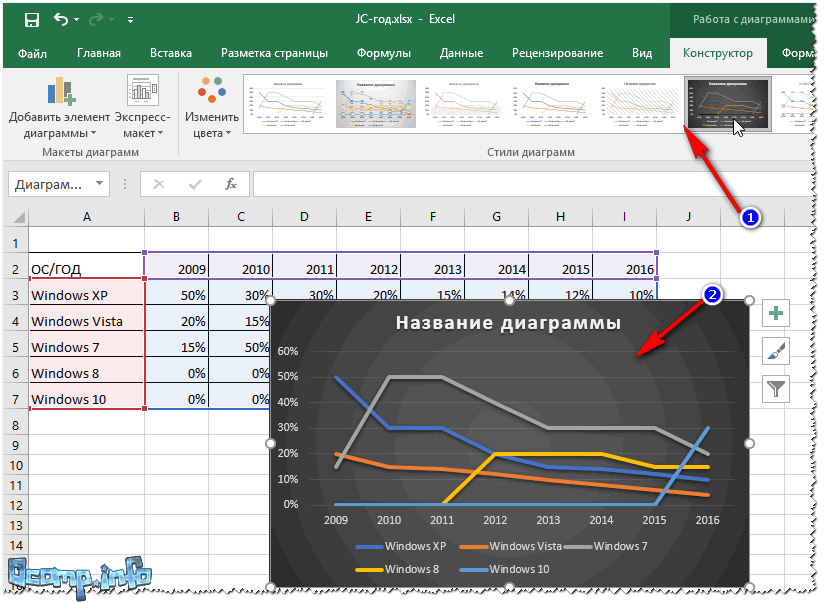The width and height of the screenshot is (826, 603).
Task: Click Windows 8 legend entry in chart
Action: coord(397,569)
